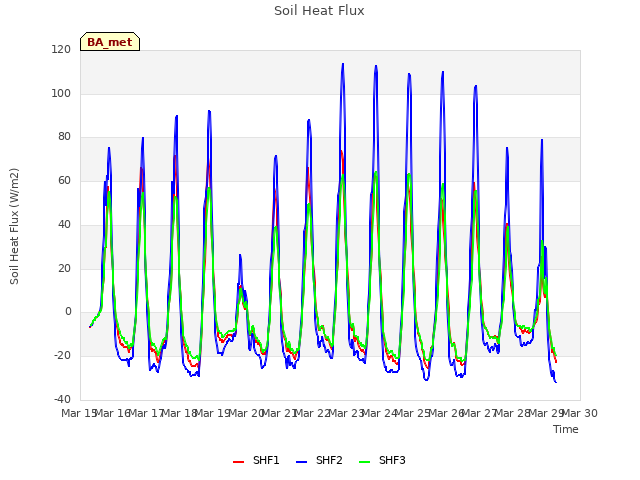This screenshot has height=480, width=640.
Task: Click the Mar 30 x-axis label
Action: point(580,413)
